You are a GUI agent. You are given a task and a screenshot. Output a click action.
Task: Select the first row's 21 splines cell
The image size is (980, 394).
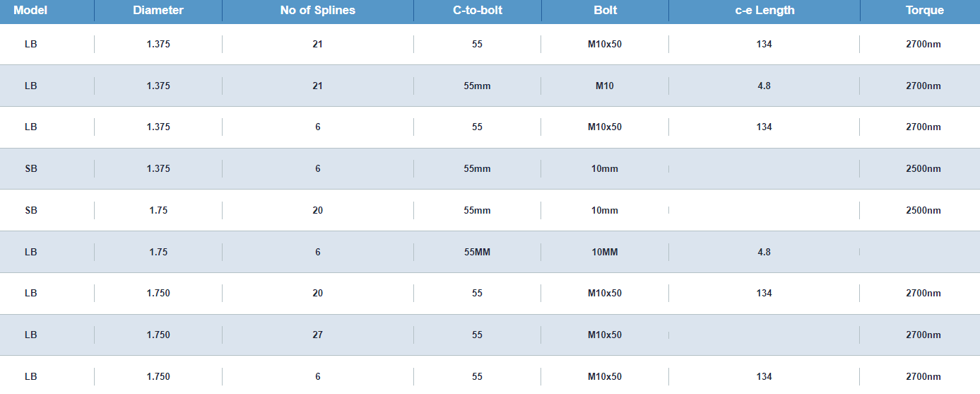pyautogui.click(x=317, y=44)
